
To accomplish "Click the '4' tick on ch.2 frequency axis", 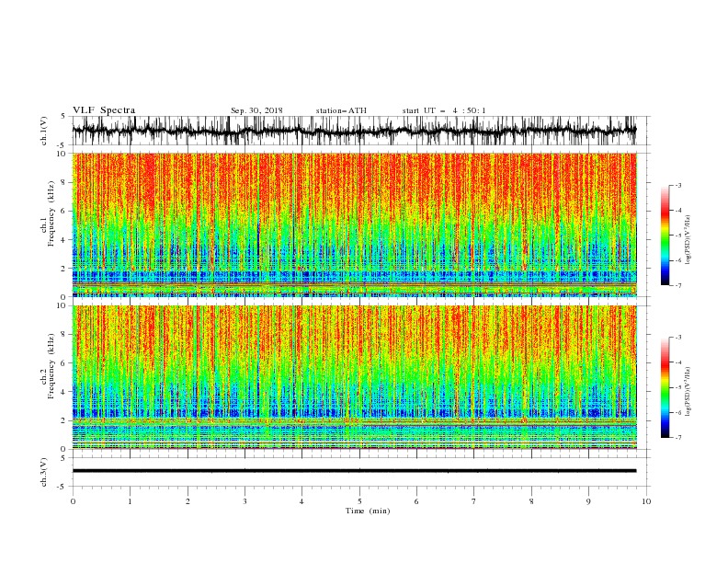I will [63, 392].
